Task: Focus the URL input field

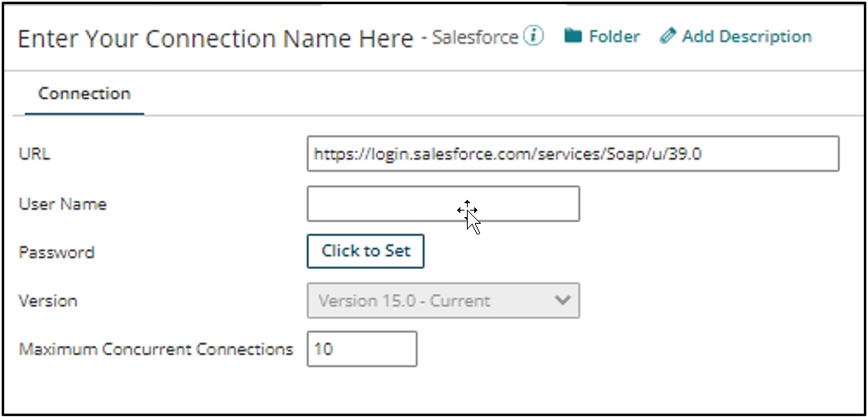Action: point(572,154)
